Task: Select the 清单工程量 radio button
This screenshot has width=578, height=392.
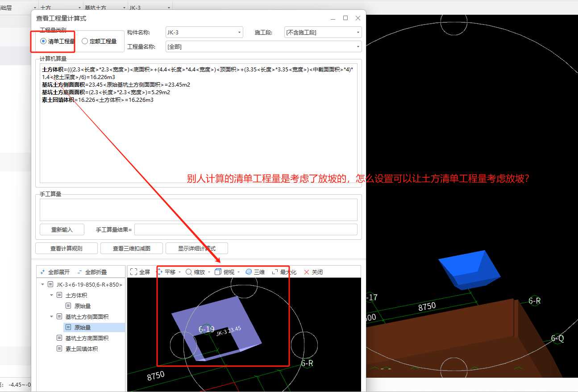Action: 43,41
